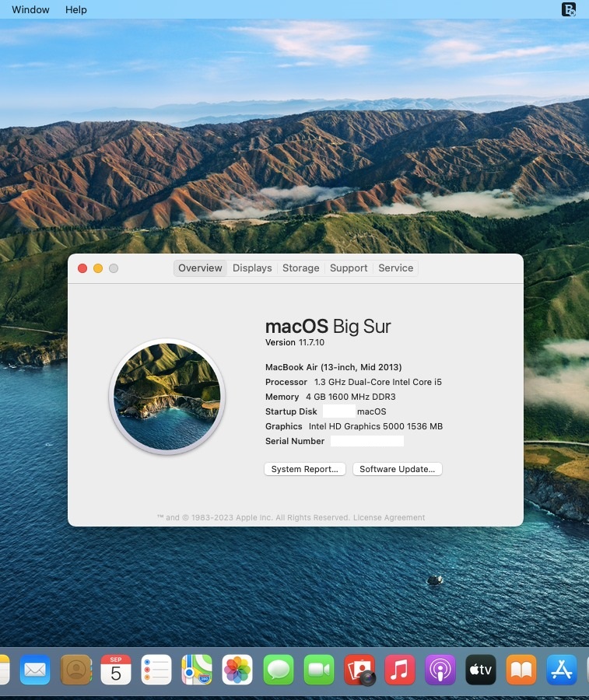Click the Software Update... button
This screenshot has width=589, height=700.
tap(398, 469)
